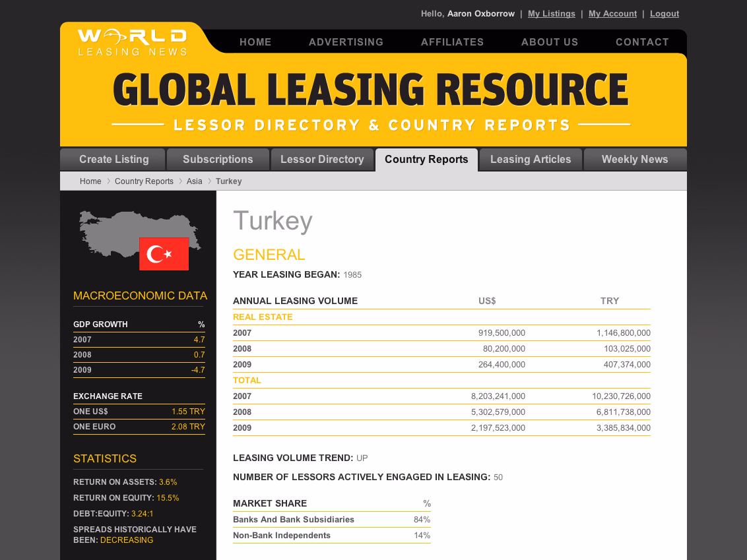Click the value 5,302,579,000
The height and width of the screenshot is (560, 747).
(x=498, y=412)
